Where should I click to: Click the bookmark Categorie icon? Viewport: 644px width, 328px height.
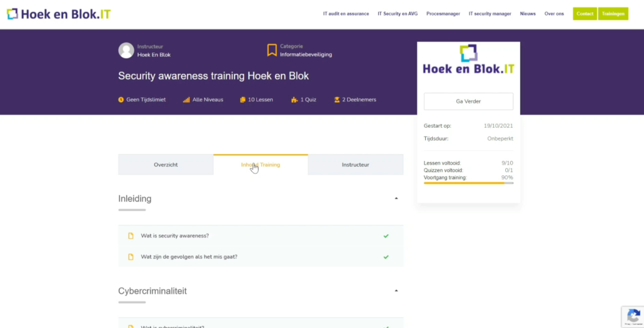point(272,50)
